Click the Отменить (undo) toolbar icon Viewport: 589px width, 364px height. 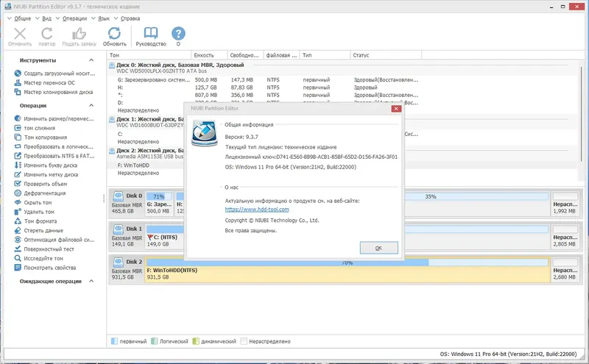coord(20,34)
